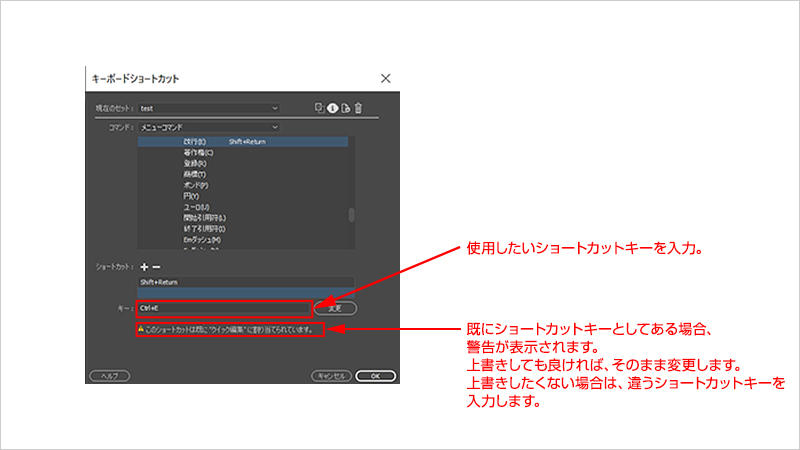Close the キーボードショートカット dialog
This screenshot has width=800, height=450.
(386, 78)
